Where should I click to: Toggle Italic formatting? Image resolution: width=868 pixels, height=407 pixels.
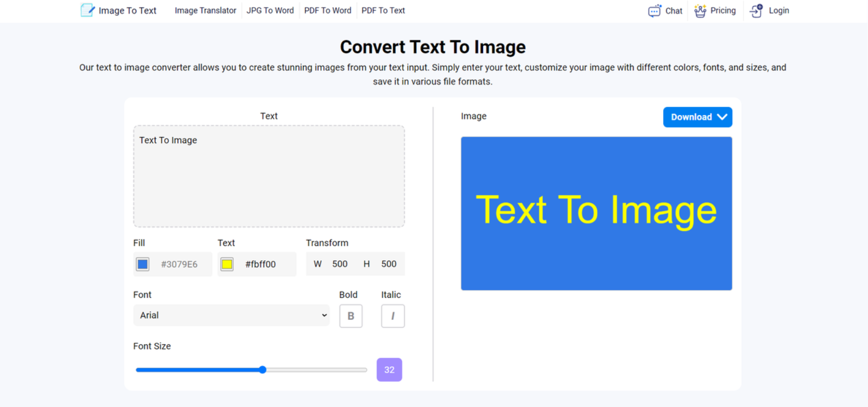(393, 316)
